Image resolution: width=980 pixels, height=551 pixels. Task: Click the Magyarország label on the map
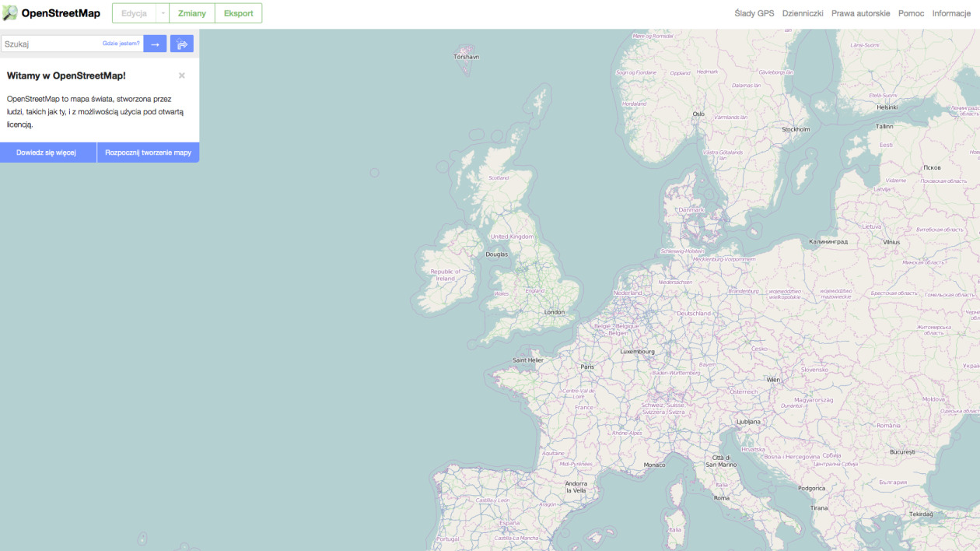point(814,400)
